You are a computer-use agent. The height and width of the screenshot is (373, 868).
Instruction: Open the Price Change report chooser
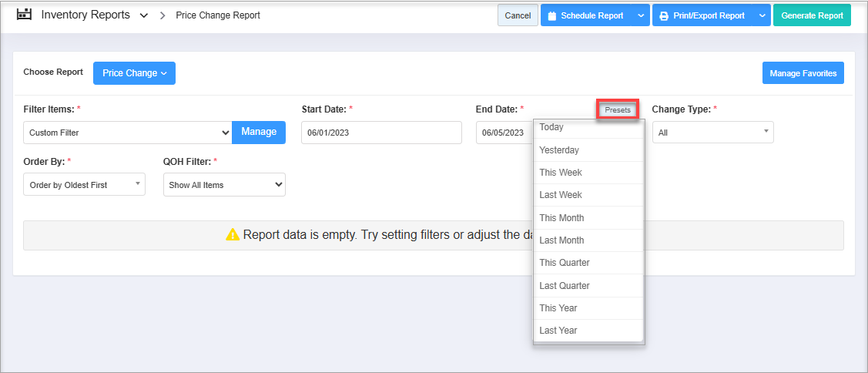click(x=134, y=73)
